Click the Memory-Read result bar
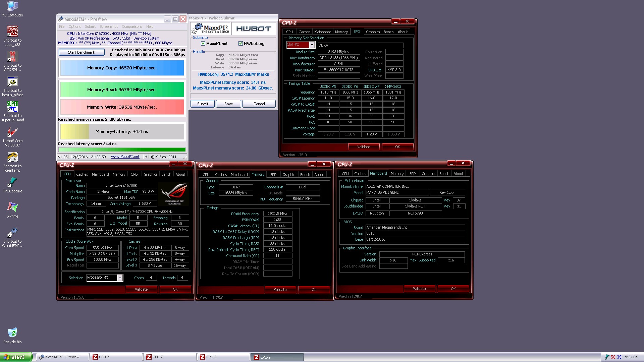 click(122, 89)
